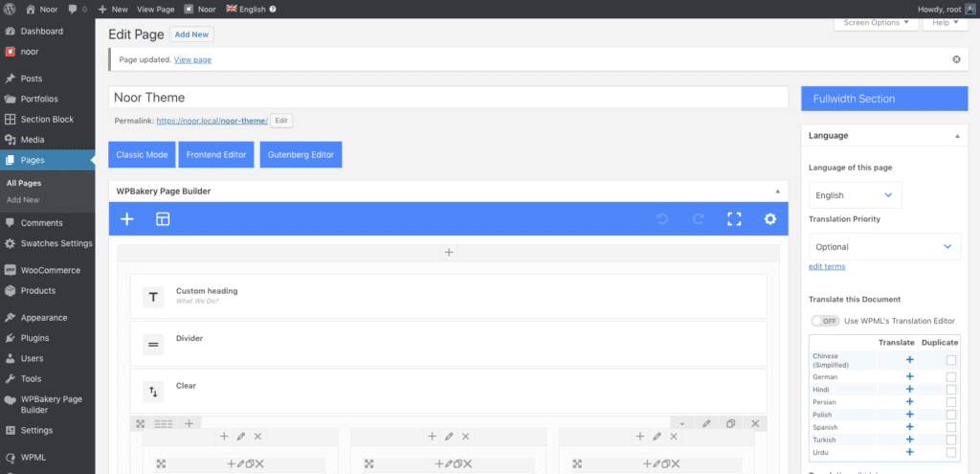Toggle WPBakery fullscreen mode icon
Image resolution: width=980 pixels, height=474 pixels.
pyautogui.click(x=734, y=219)
